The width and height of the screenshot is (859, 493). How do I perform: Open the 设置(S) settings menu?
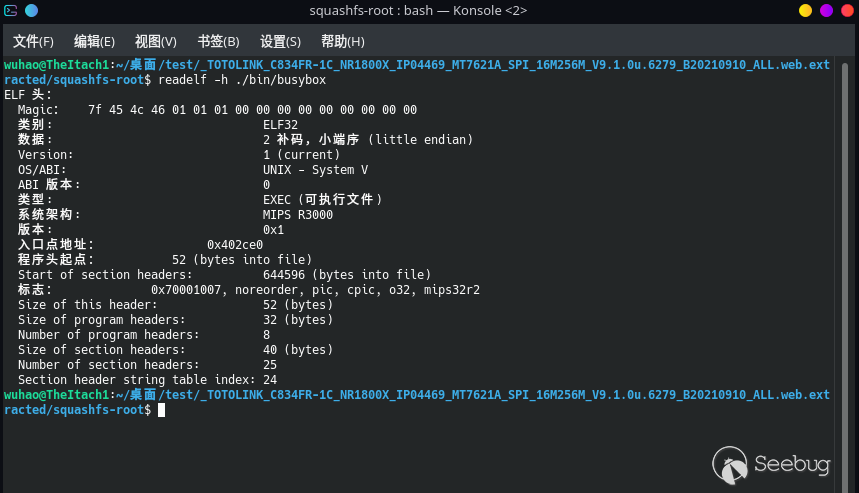pyautogui.click(x=280, y=42)
